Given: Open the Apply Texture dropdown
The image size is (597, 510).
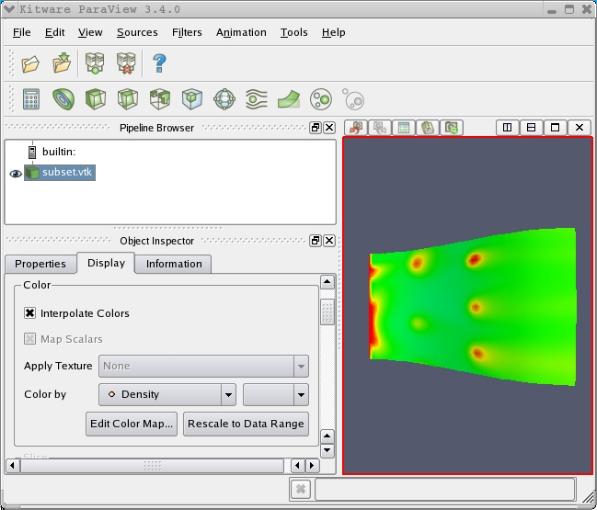Looking at the screenshot, I should click(x=203, y=366).
